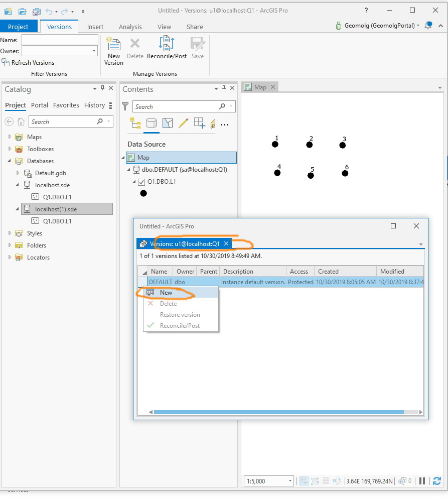The width and height of the screenshot is (448, 500).
Task: Choose Reconcile/Post in context menu
Action: click(x=181, y=326)
